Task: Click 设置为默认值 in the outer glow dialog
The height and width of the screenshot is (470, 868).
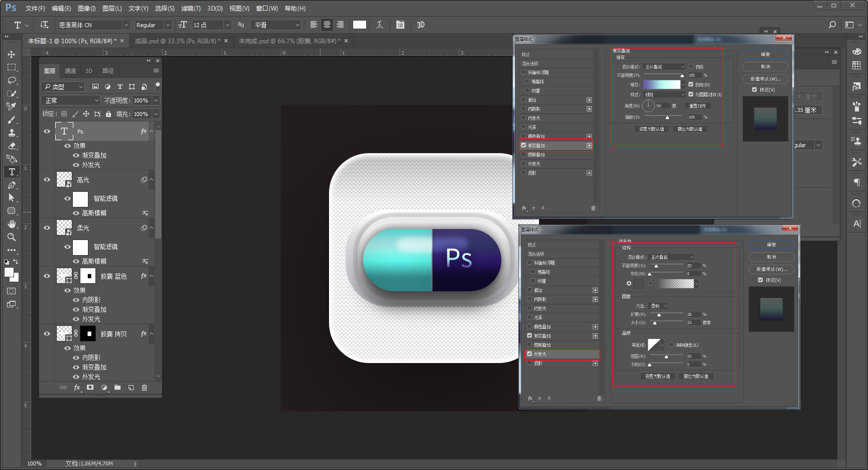Action: click(658, 376)
